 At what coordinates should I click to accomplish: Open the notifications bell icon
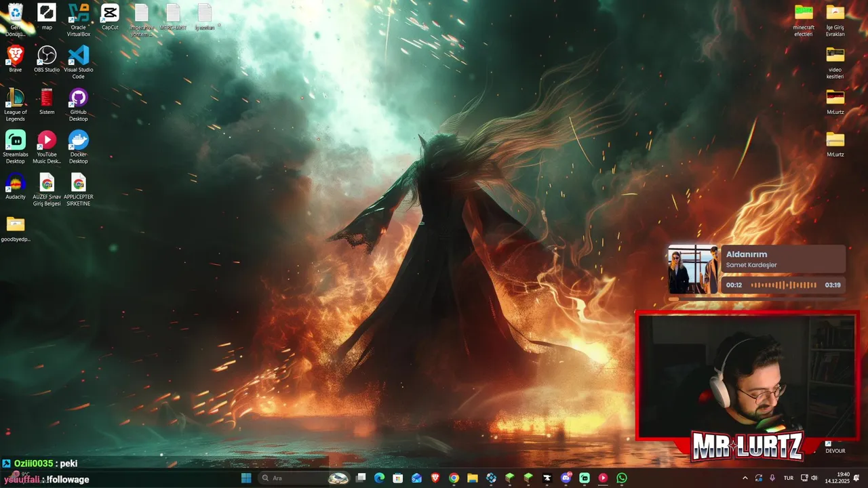click(856, 478)
